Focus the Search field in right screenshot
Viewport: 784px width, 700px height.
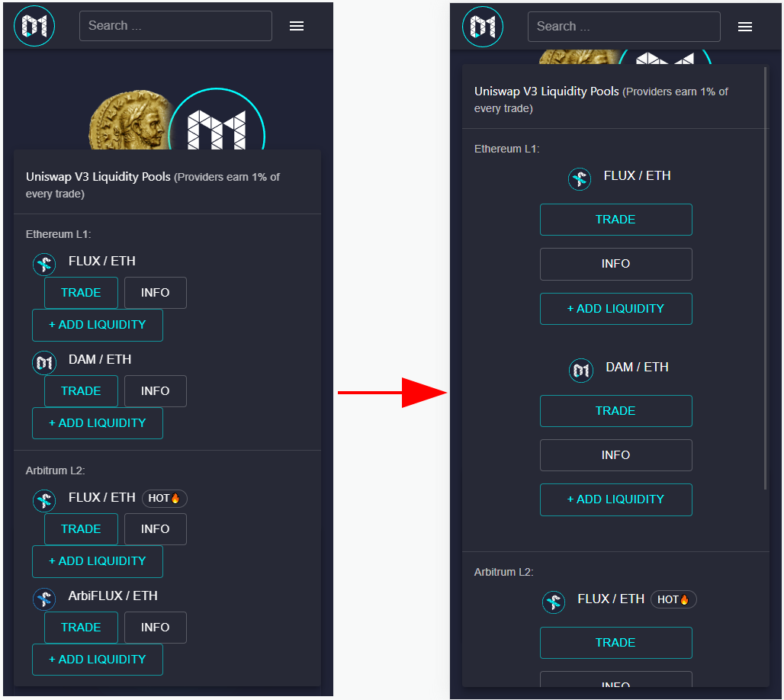pos(624,27)
